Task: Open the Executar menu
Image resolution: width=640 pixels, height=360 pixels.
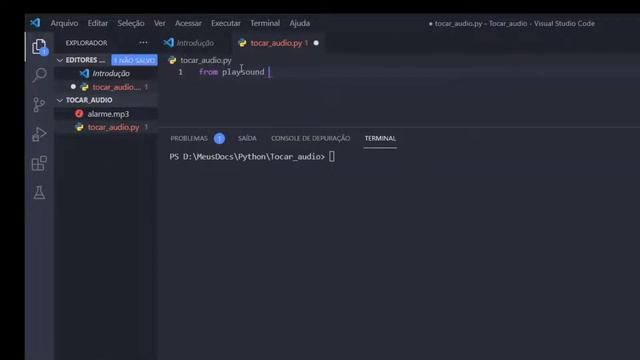Action: pyautogui.click(x=226, y=23)
